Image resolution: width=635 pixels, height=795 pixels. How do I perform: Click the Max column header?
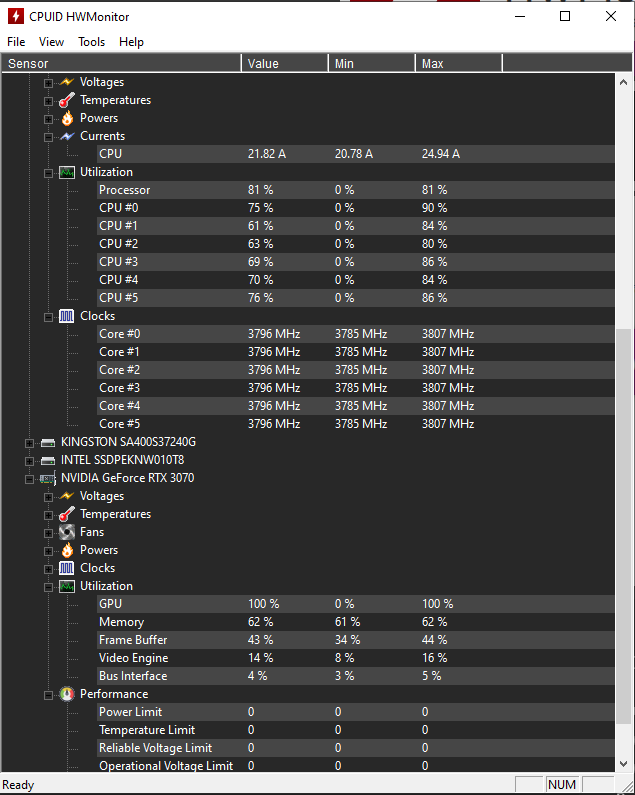[458, 63]
